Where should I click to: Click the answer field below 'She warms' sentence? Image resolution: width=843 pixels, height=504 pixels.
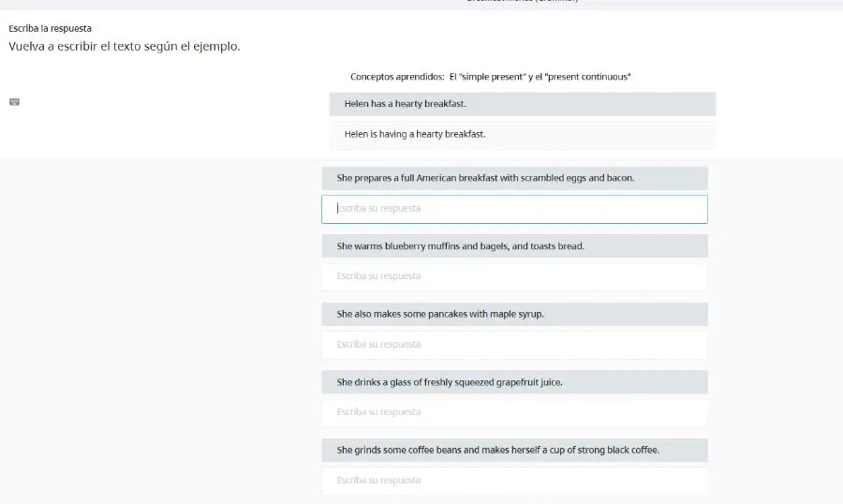[514, 276]
